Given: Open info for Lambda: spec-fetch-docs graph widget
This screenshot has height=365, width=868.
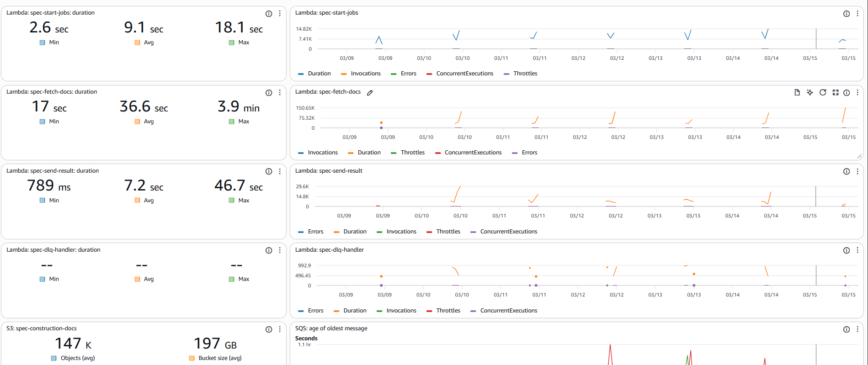Looking at the screenshot, I should 847,93.
